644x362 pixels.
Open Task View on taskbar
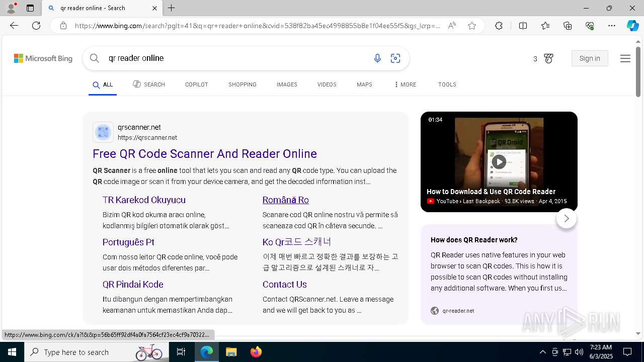181,352
